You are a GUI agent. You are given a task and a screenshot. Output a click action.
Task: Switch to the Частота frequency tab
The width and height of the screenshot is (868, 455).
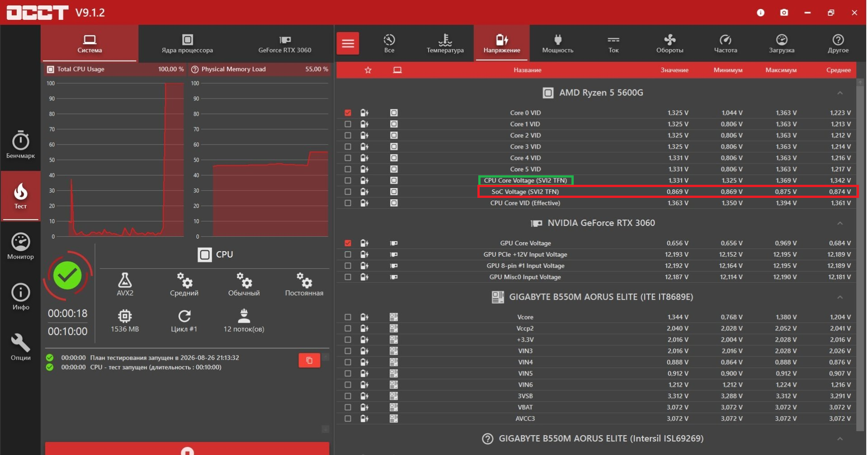pos(726,43)
